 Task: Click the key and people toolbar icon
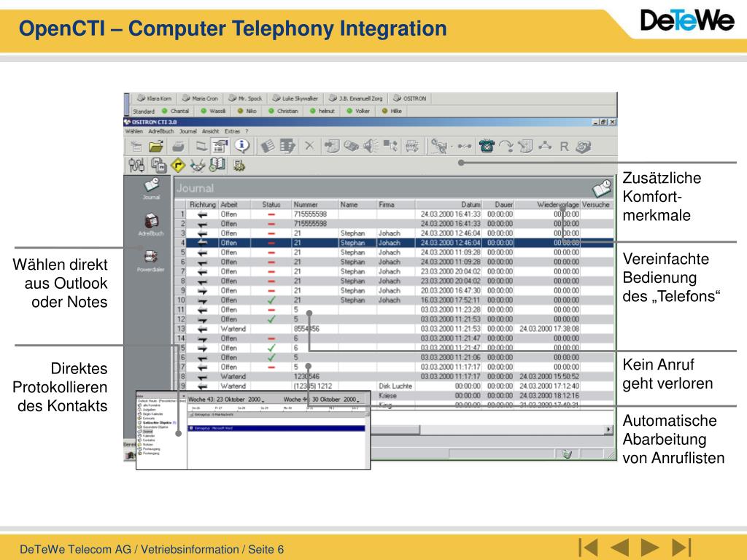(438, 146)
